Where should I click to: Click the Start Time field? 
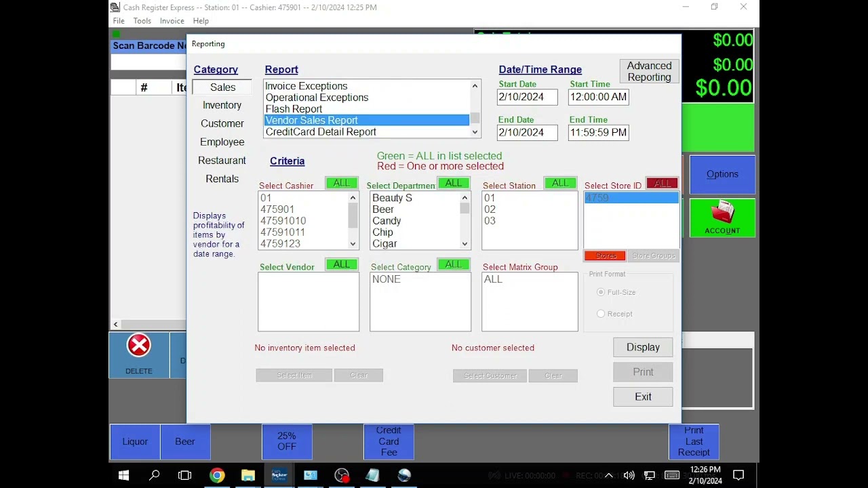point(598,97)
